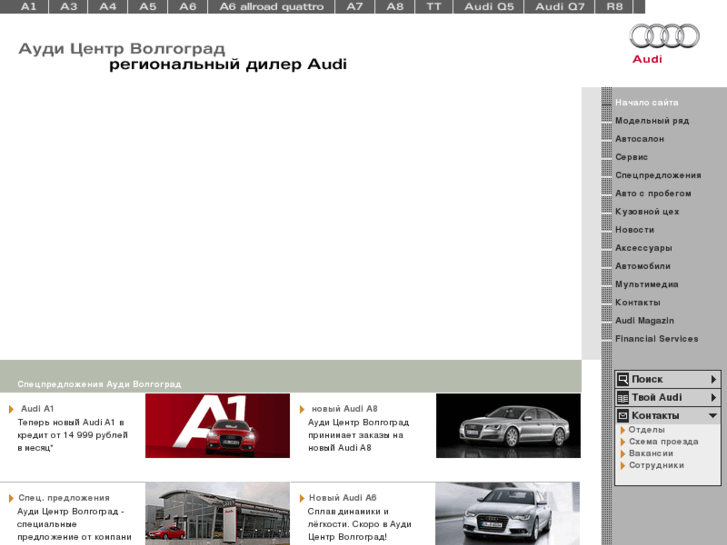The height and width of the screenshot is (545, 727).
Task: Open the R8 model tab
Action: point(614,6)
